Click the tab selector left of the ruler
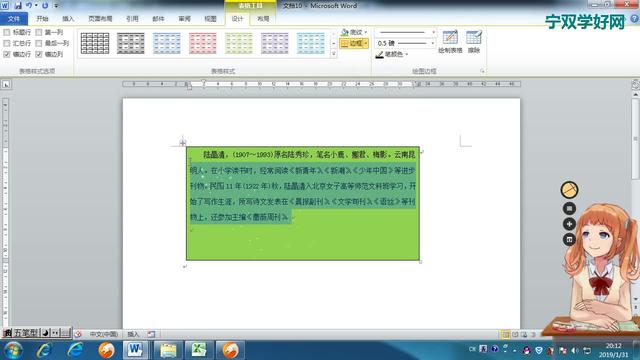 [x=6, y=84]
